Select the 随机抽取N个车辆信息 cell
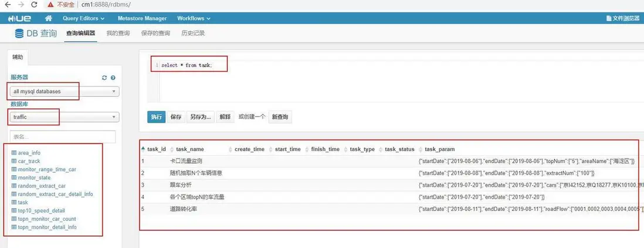644x248 pixels. click(x=196, y=173)
